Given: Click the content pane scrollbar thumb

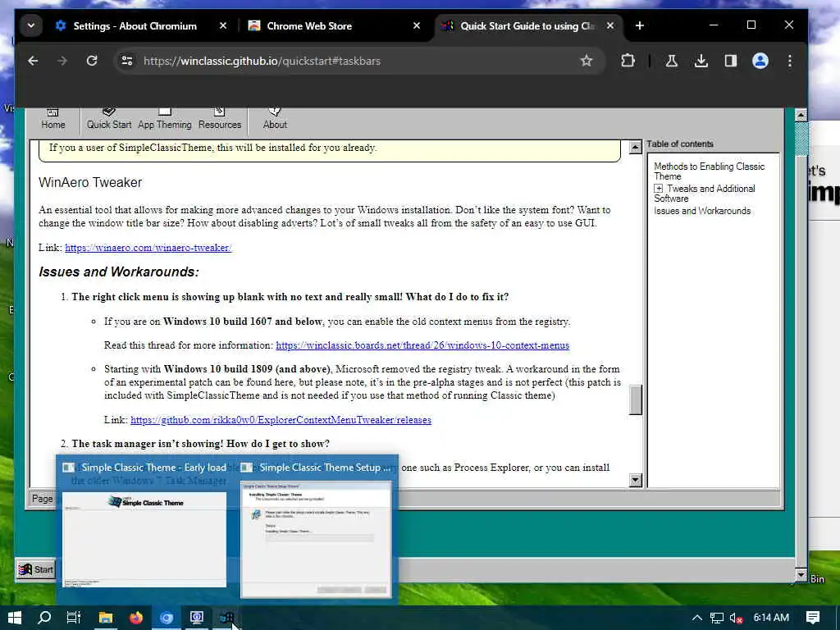Looking at the screenshot, I should 636,399.
